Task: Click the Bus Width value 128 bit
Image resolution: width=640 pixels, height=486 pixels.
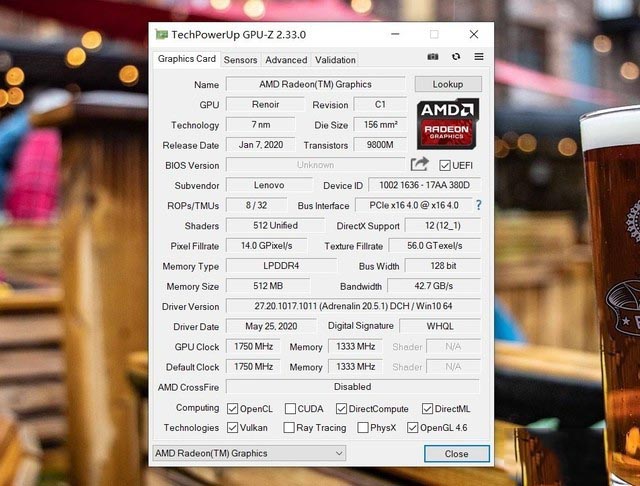Action: pos(443,266)
